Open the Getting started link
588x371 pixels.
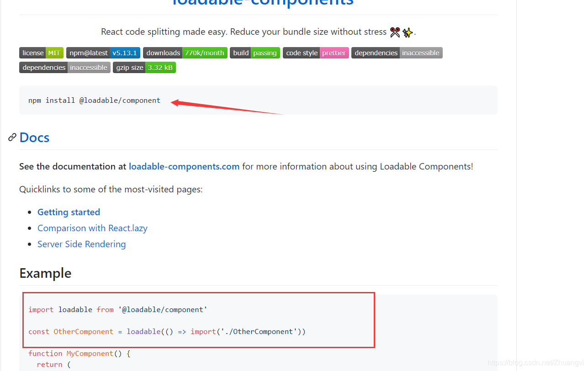coord(69,212)
